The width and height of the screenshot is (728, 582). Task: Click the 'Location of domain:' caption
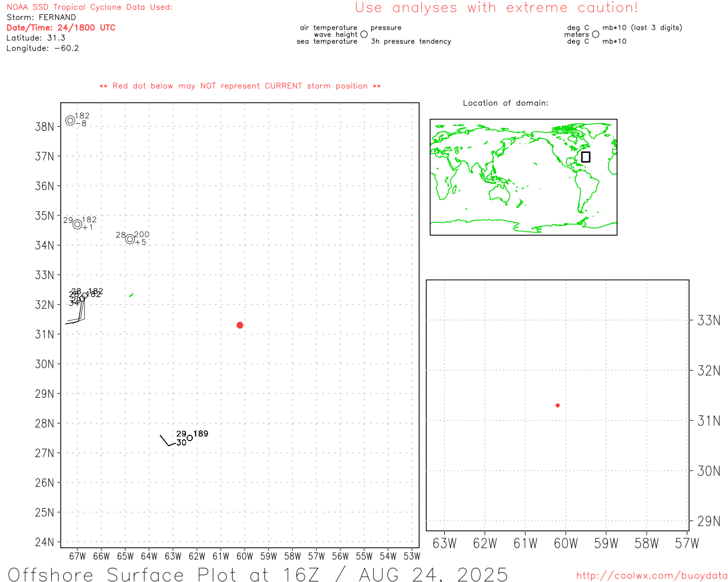click(x=506, y=103)
